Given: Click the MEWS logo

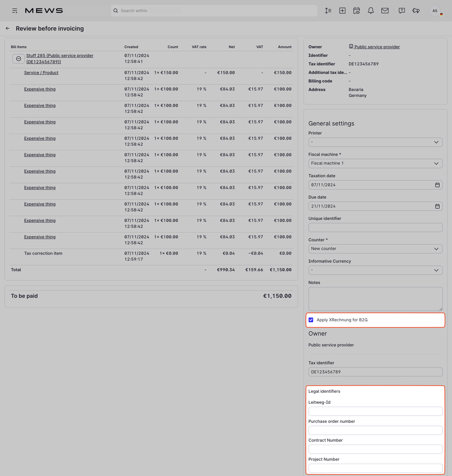Looking at the screenshot, I should click(44, 11).
